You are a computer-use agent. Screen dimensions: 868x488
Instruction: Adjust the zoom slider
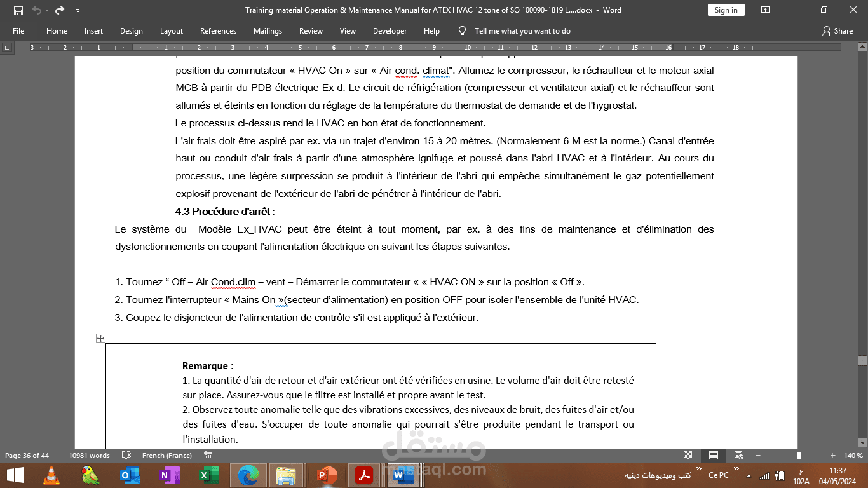click(x=798, y=456)
